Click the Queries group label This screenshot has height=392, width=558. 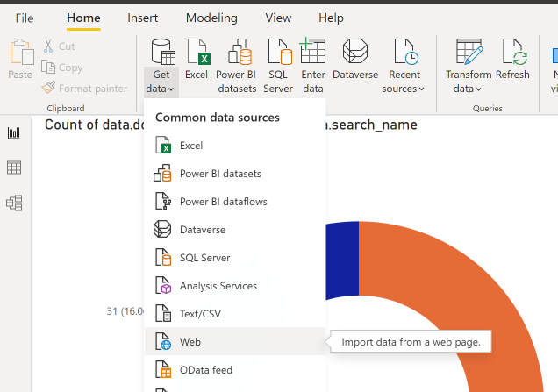pos(488,108)
